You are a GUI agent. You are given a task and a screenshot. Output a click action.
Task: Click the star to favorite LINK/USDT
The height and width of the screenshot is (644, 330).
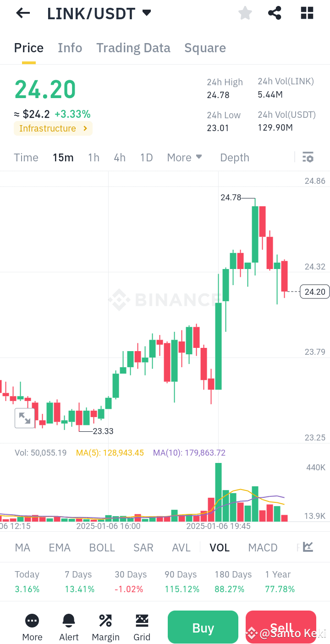[x=245, y=13]
